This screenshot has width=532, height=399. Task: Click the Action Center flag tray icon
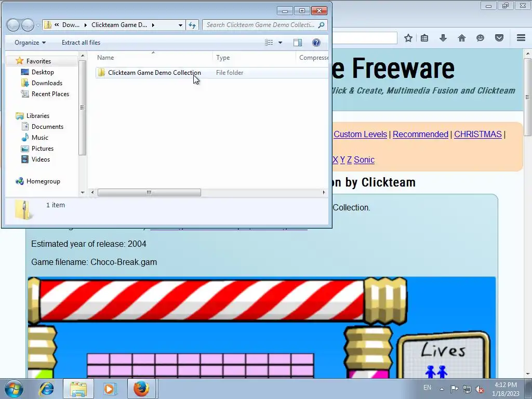click(x=454, y=389)
